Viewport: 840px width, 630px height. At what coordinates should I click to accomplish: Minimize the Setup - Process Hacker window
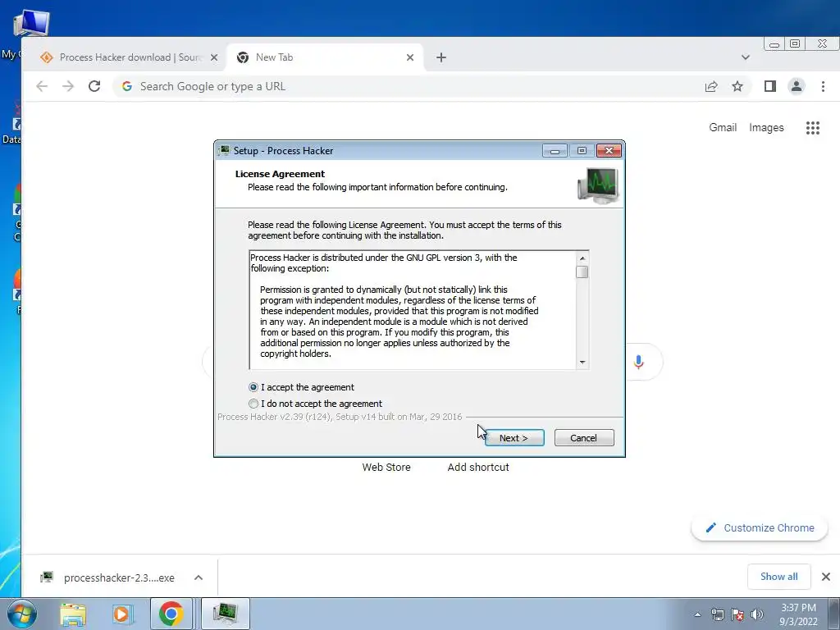[x=555, y=151]
